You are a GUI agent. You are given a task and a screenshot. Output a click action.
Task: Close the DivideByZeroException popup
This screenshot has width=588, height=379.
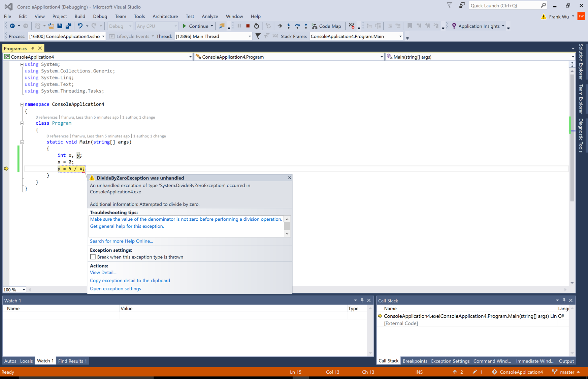tap(289, 178)
